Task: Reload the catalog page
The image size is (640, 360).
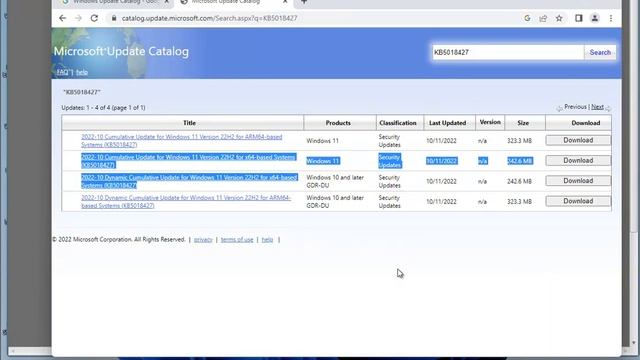Action: click(x=94, y=18)
